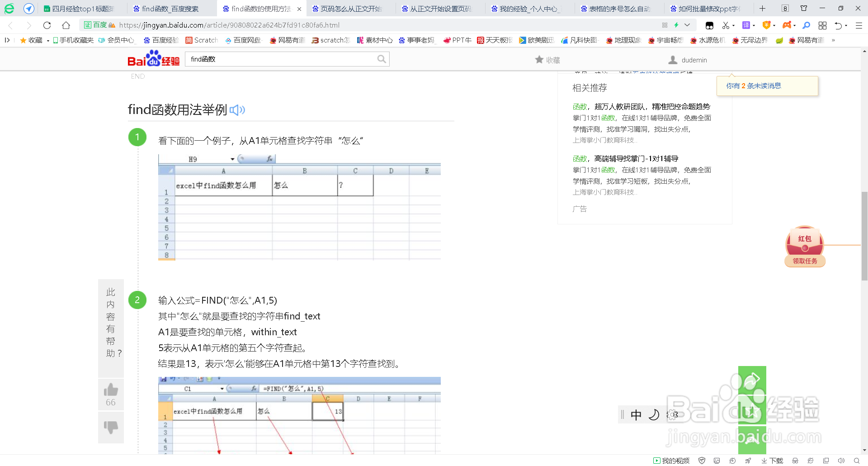This screenshot has height=466, width=868.
Task: Open the password manager key icon
Action: (806, 26)
